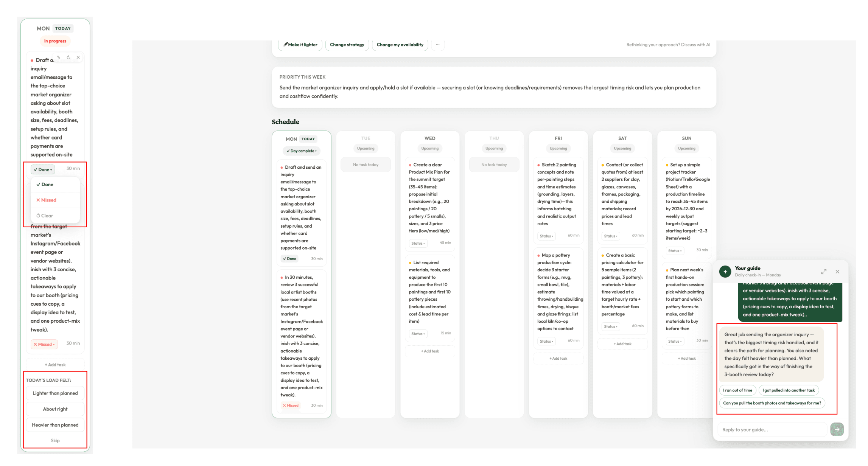
Task: Click the 15 min label on materials task
Action: click(x=446, y=333)
